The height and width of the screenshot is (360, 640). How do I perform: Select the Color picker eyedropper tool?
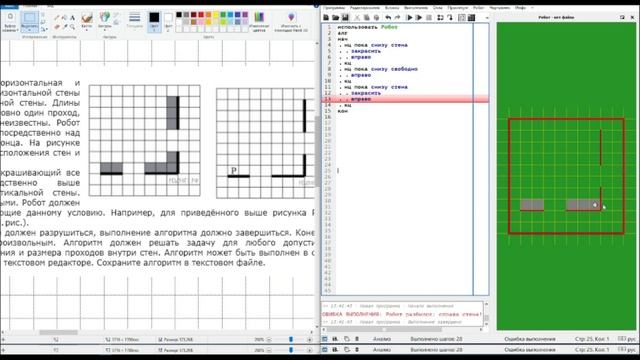(x=64, y=27)
